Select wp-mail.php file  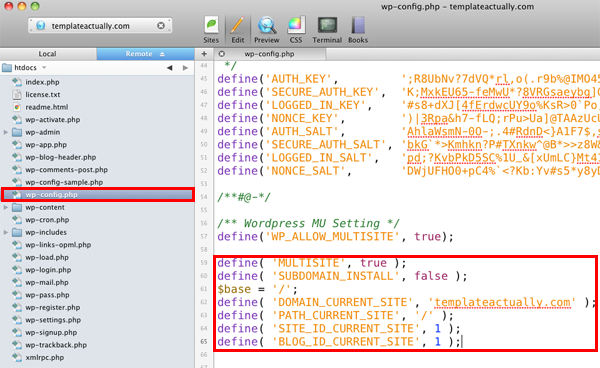tap(47, 282)
